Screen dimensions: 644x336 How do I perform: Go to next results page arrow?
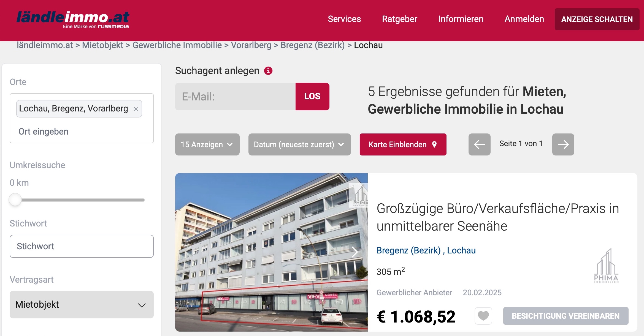[x=563, y=144]
